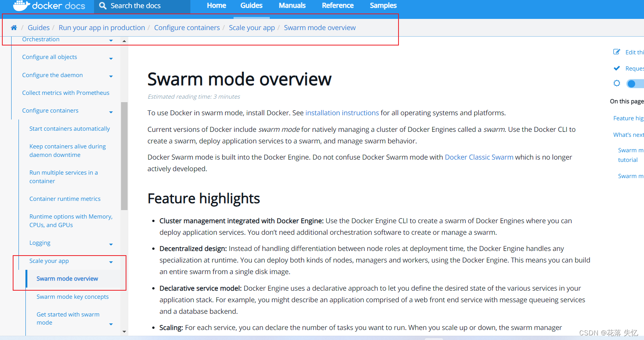Click sidebar scrollbar down arrow
This screenshot has height=340, width=644.
click(124, 332)
